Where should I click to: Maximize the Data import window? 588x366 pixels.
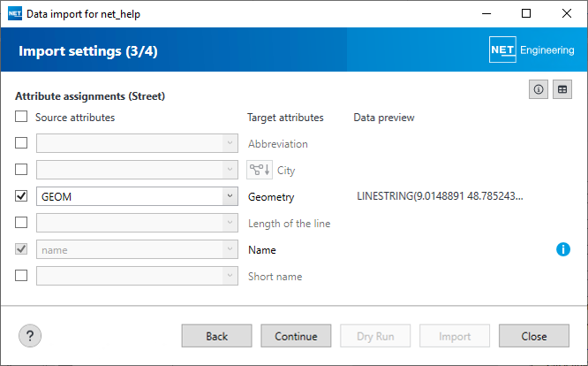pyautogui.click(x=526, y=14)
